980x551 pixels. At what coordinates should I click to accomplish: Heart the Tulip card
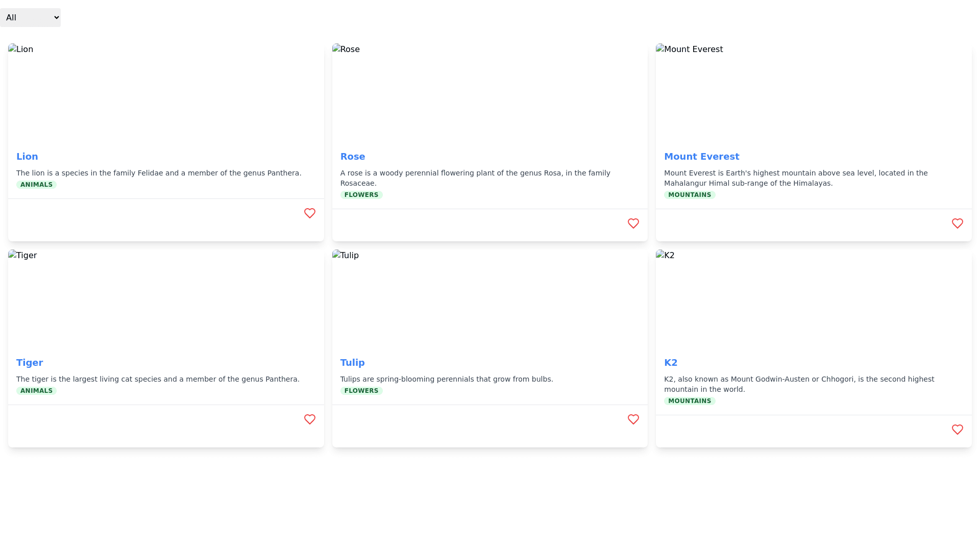click(633, 419)
